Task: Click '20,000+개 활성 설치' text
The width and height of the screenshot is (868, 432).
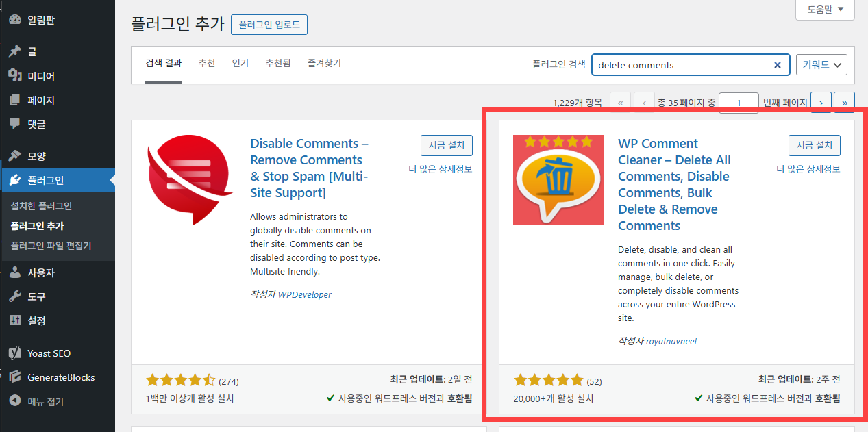Action: [553, 398]
